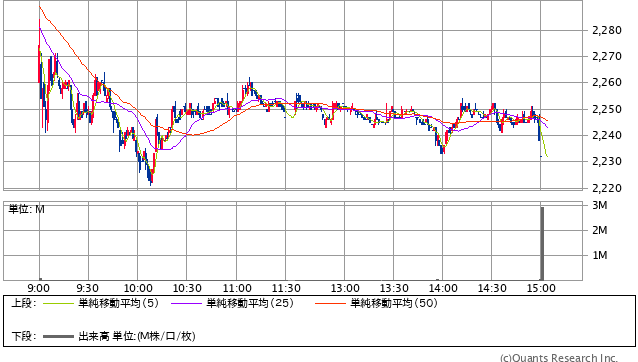Click the 11:00 time axis label
The width and height of the screenshot is (638, 362).
tap(237, 288)
